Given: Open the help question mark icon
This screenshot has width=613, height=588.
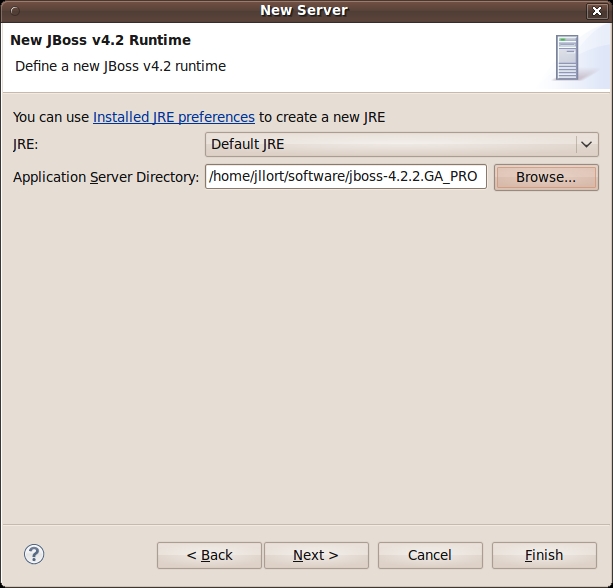Looking at the screenshot, I should (34, 554).
